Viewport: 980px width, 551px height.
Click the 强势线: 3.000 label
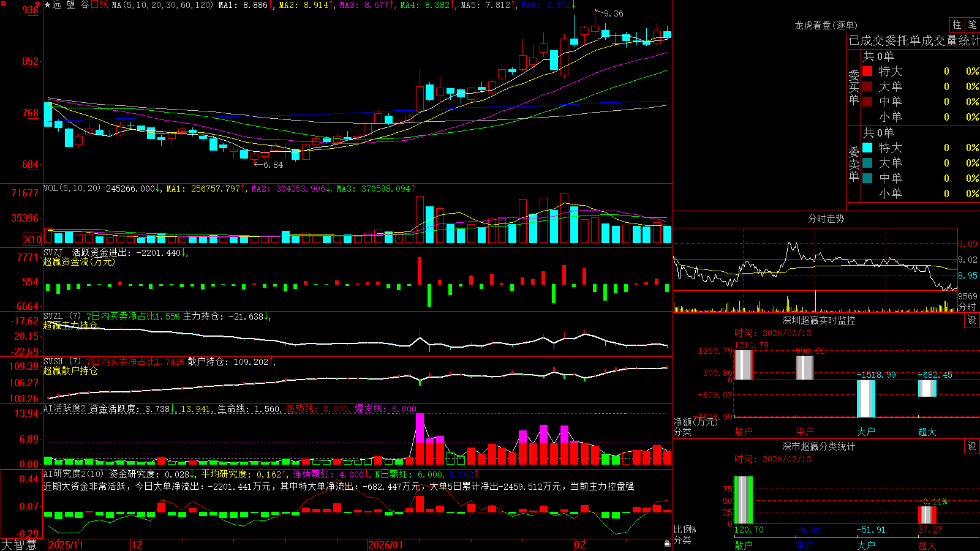(318, 409)
